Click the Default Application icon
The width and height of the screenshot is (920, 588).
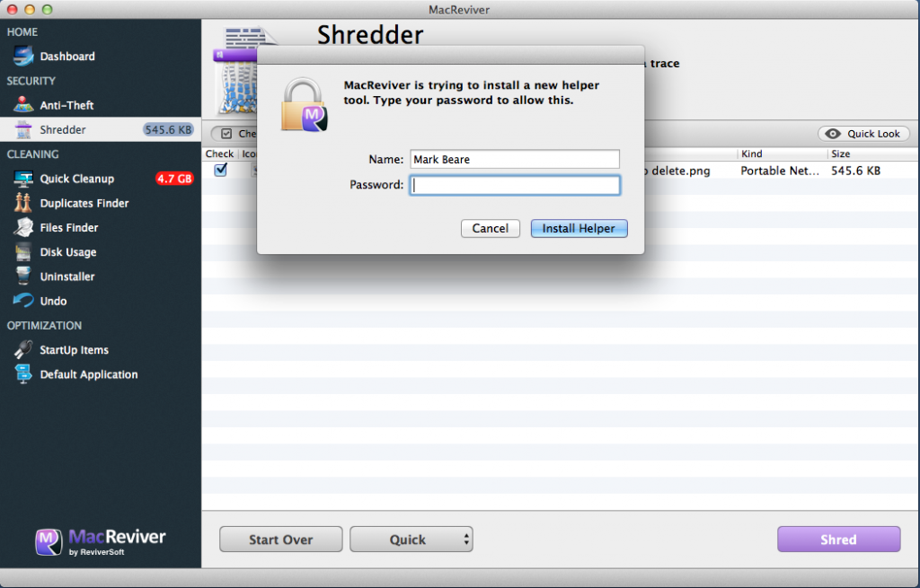pyautogui.click(x=23, y=374)
